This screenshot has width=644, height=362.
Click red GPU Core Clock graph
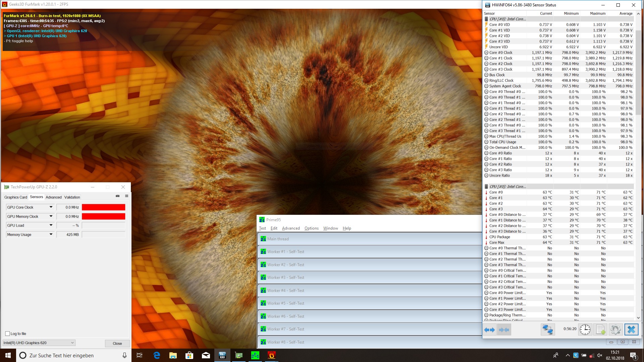point(103,207)
